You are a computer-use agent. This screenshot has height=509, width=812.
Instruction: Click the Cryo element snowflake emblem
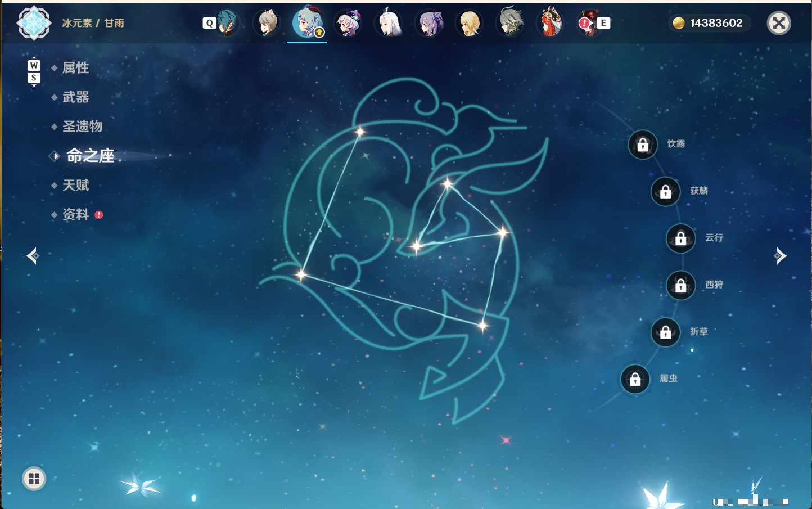click(x=34, y=23)
